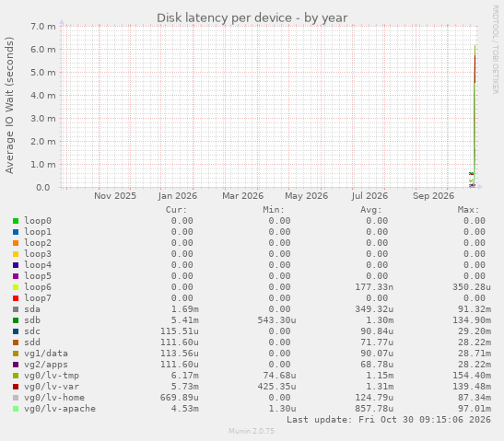504x441 pixels.
Task: Select the sda legend label
Action: tap(32, 309)
